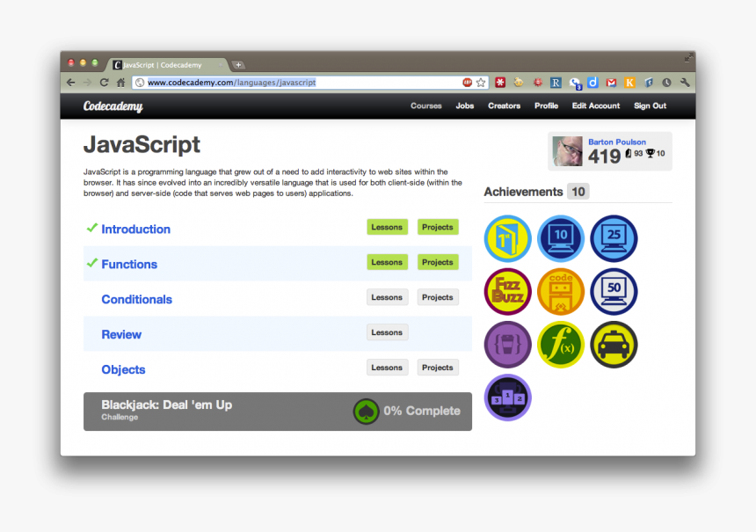This screenshot has width=756, height=532.
Task: Click Sign Out in navigation
Action: point(650,106)
